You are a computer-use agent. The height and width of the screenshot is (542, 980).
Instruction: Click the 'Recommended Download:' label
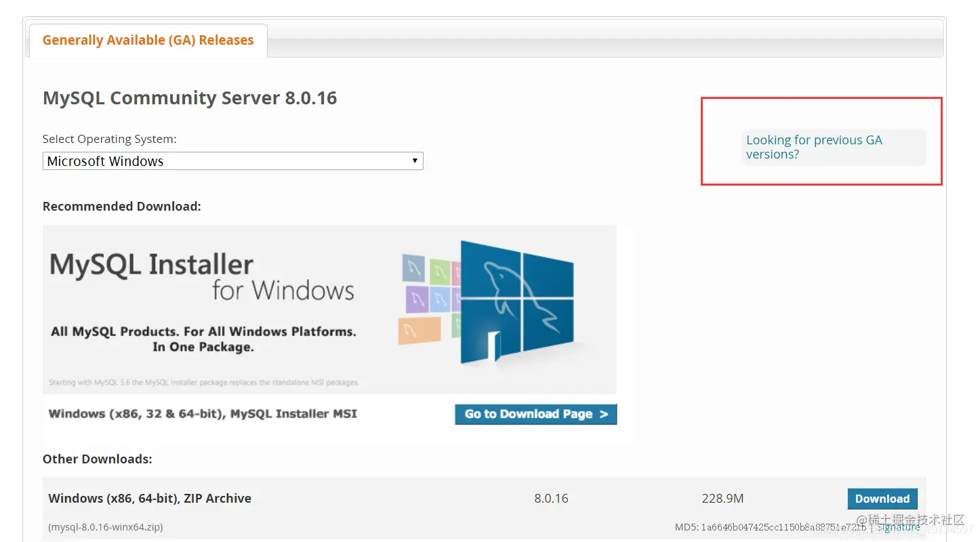pos(122,207)
